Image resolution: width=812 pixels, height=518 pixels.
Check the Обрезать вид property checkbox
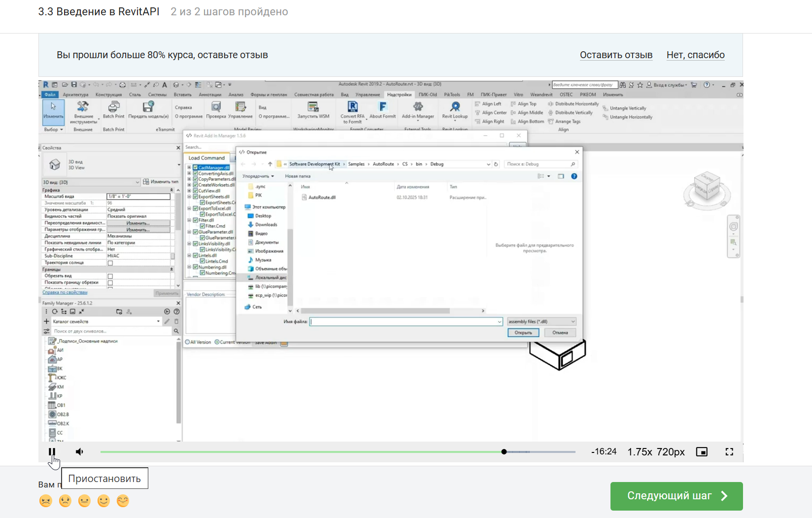110,276
